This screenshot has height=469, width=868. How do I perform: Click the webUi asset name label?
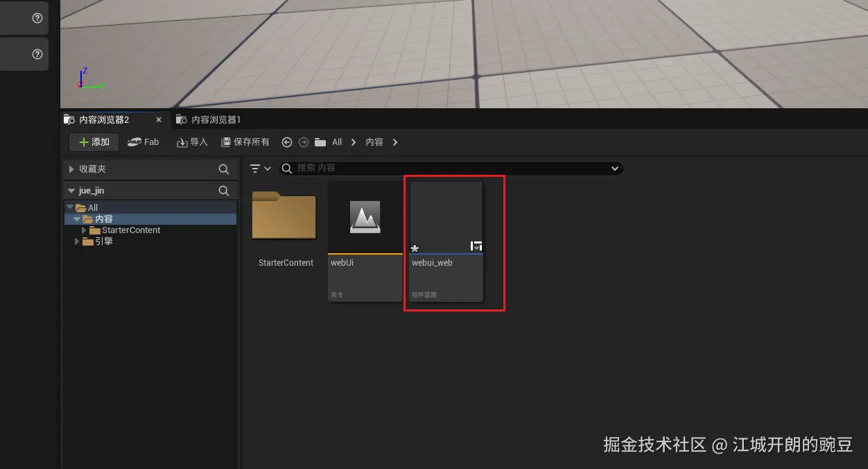click(x=342, y=263)
